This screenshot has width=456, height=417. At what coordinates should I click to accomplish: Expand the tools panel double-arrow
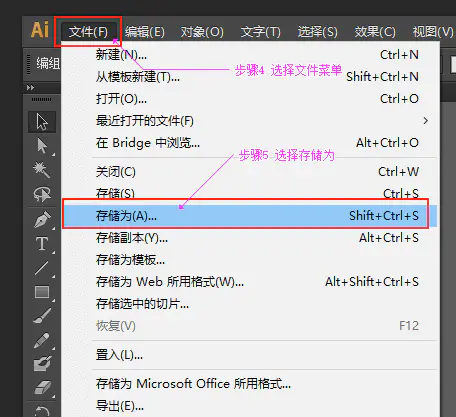point(30,87)
